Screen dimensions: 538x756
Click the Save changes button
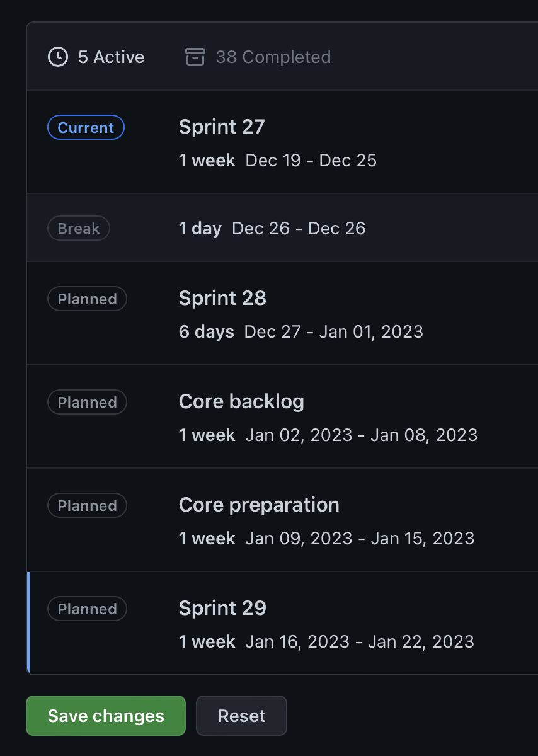pos(105,716)
